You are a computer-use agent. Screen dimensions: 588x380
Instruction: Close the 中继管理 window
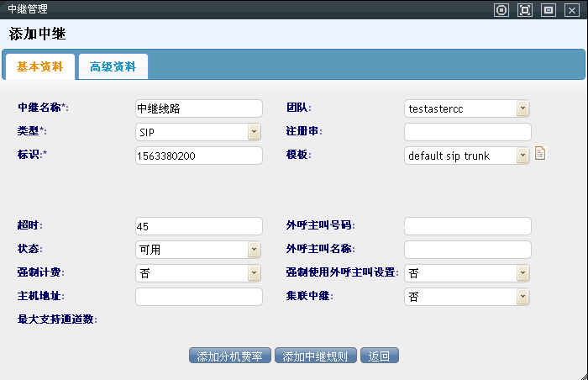pyautogui.click(x=572, y=10)
